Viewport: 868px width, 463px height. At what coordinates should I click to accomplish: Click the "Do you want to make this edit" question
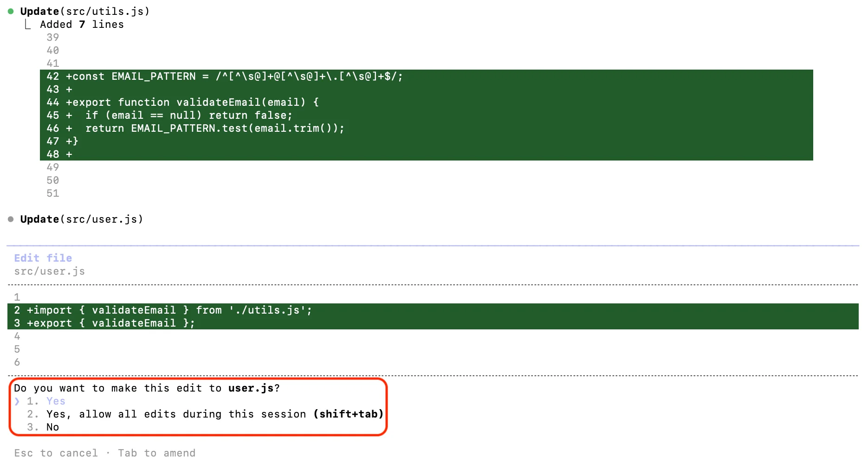point(147,388)
